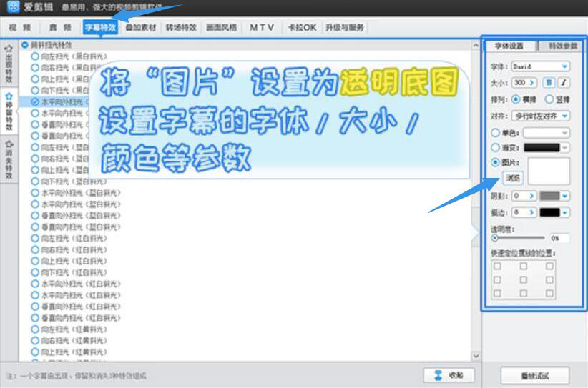Switch to 视频 tab

pos(19,27)
